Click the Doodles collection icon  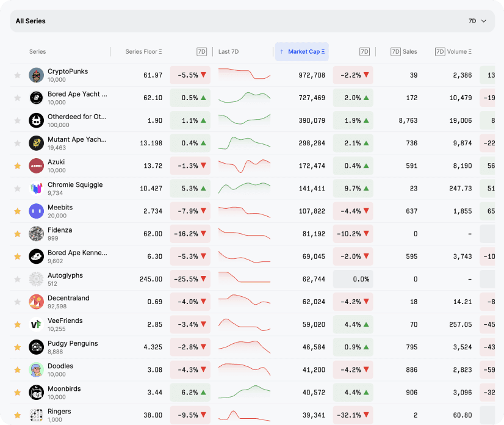tap(36, 369)
